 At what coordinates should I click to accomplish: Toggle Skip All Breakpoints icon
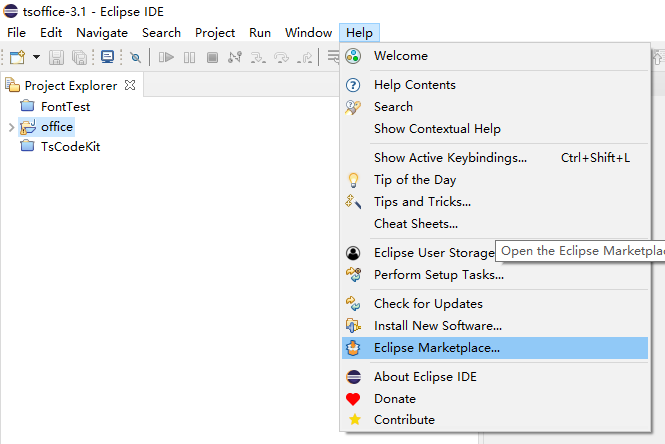tap(135, 57)
